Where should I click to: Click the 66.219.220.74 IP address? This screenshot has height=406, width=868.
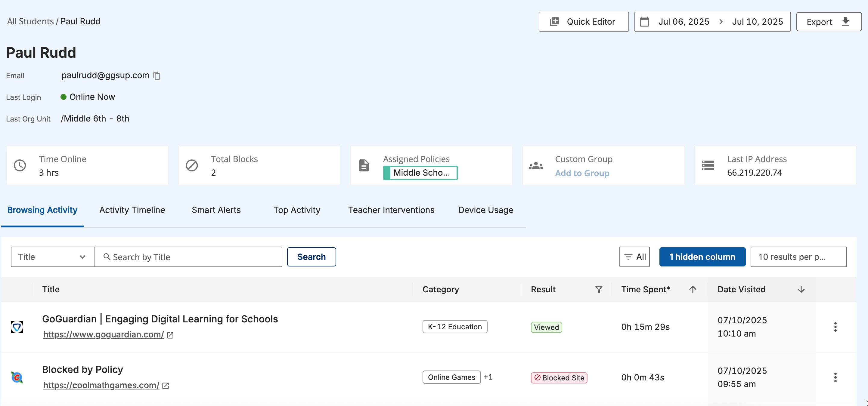point(755,173)
